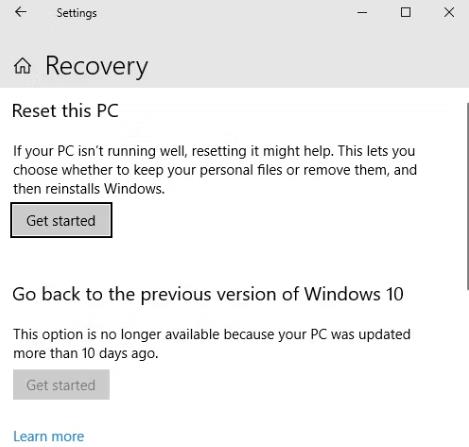Screen dimensions: 469x447
Task: Go back using the arrow icon
Action: pos(21,12)
